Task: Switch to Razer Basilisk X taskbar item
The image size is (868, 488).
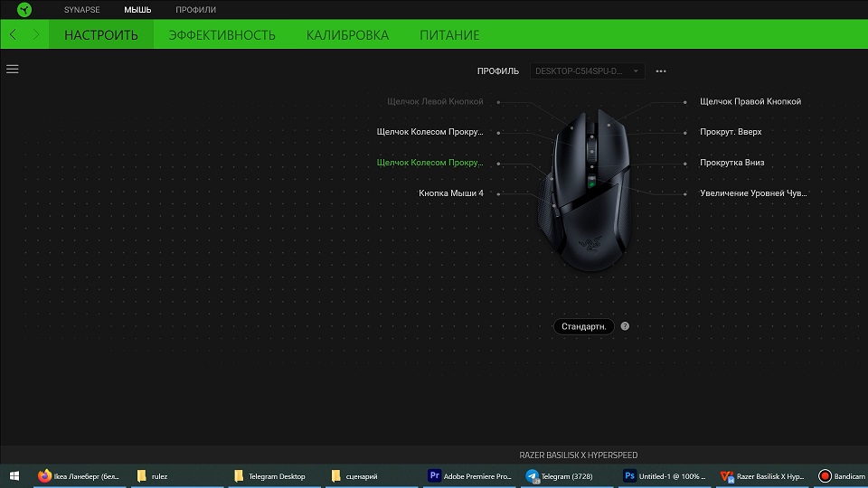Action: click(x=761, y=476)
